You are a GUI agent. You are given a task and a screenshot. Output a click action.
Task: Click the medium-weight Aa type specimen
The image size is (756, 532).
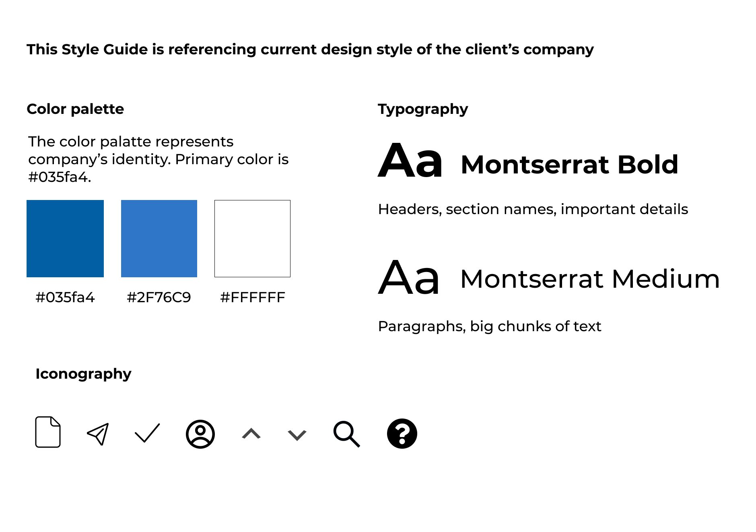[409, 277]
